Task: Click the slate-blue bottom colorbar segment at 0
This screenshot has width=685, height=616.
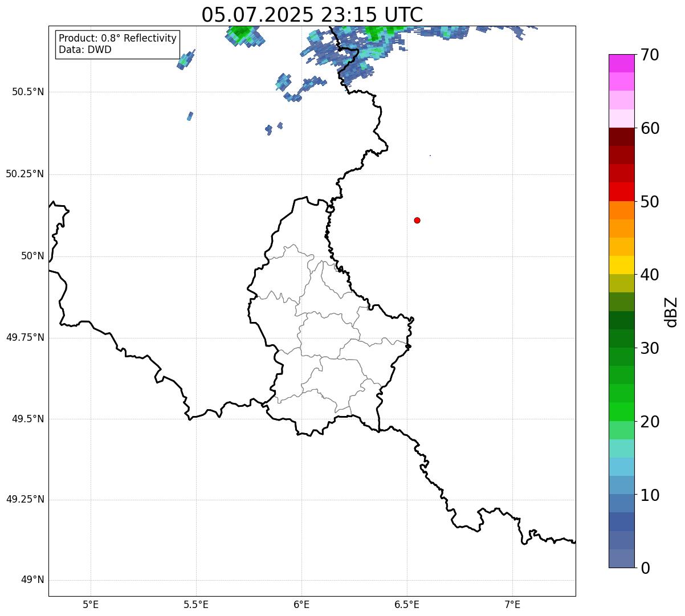Action: click(x=621, y=558)
